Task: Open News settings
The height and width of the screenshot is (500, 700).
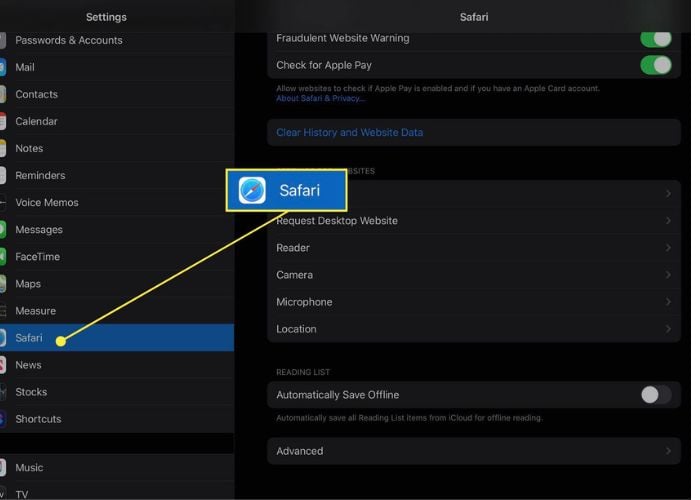Action: (117, 365)
